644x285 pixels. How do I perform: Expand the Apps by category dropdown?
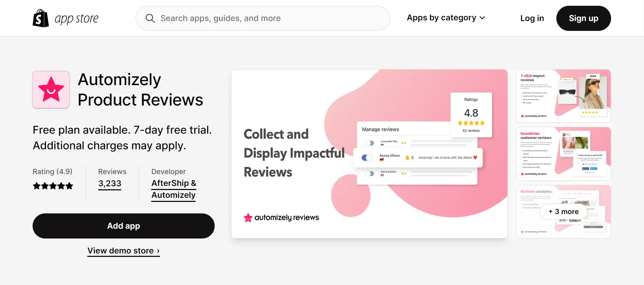446,18
